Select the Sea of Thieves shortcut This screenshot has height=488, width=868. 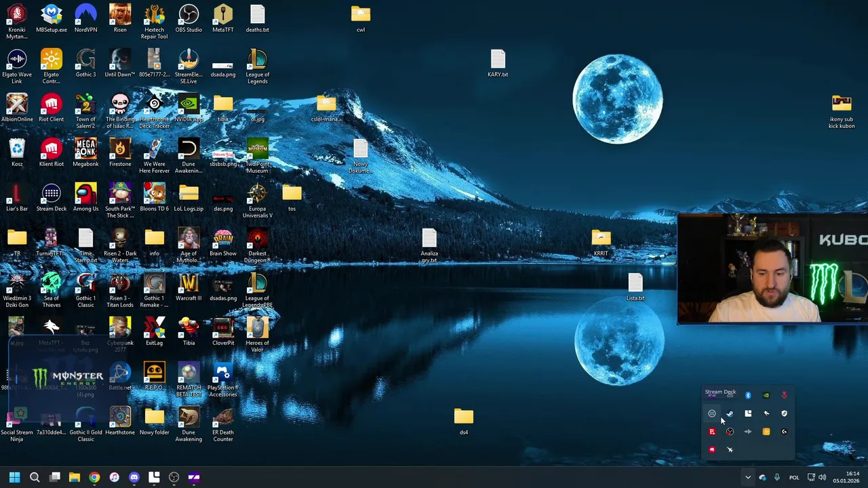(x=52, y=290)
